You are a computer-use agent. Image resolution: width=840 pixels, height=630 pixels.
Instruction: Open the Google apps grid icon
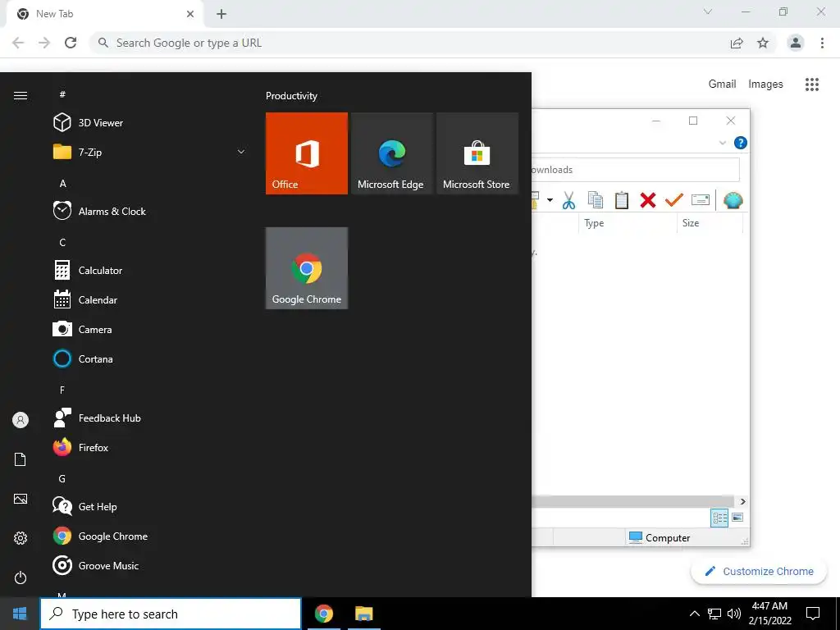click(812, 84)
